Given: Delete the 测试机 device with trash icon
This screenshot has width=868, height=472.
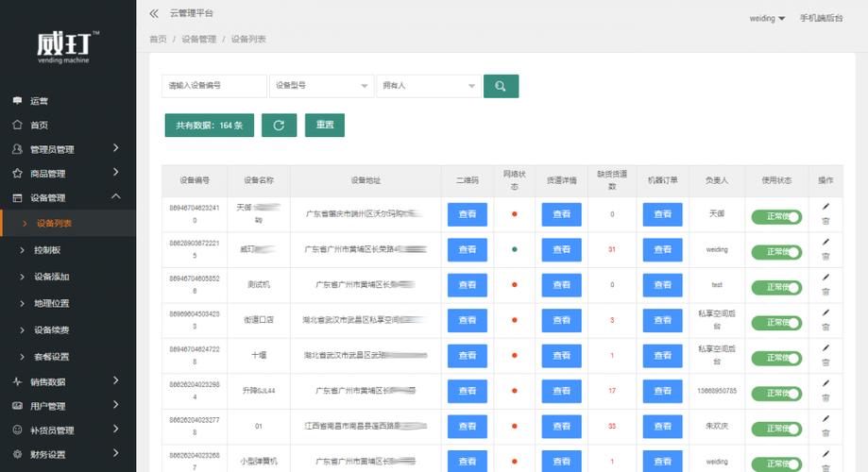Looking at the screenshot, I should pyautogui.click(x=825, y=292).
